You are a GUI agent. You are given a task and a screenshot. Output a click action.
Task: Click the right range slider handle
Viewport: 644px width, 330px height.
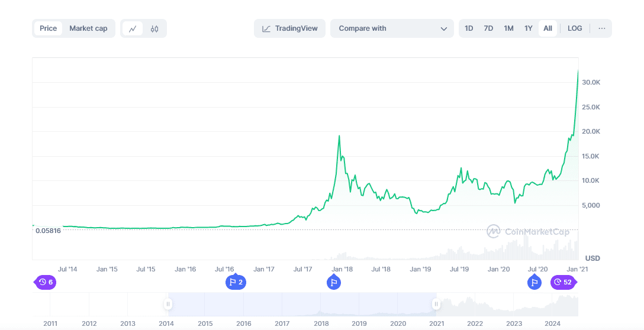tap(436, 304)
